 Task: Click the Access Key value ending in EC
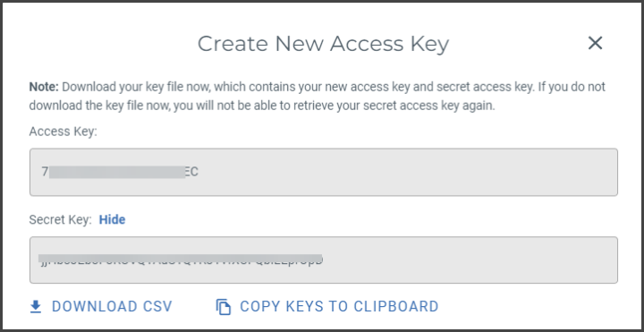(120, 172)
